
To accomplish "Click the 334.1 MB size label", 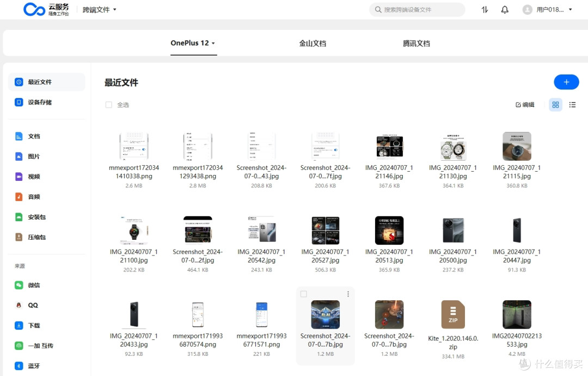I will (453, 356).
